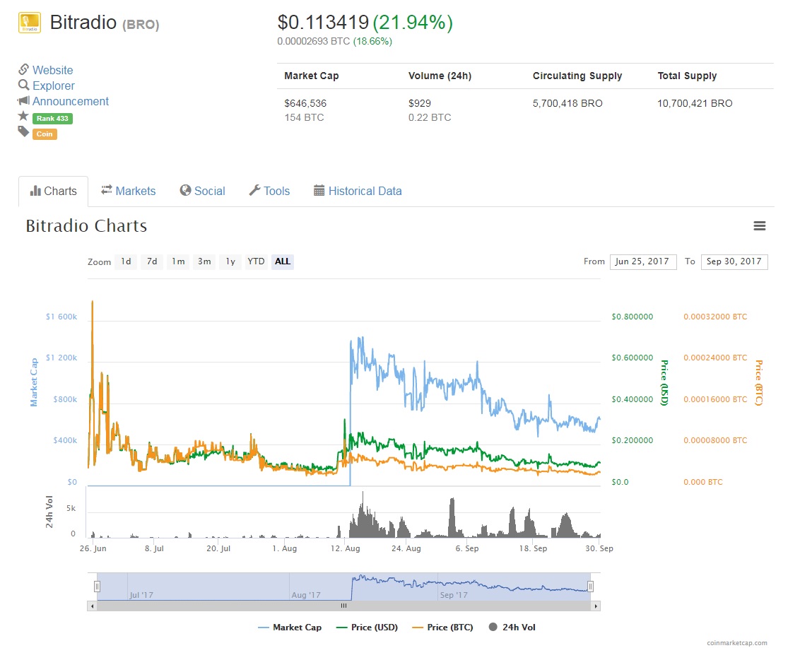The width and height of the screenshot is (812, 648).
Task: Click the megaphone icon beside Announcement
Action: point(23,100)
